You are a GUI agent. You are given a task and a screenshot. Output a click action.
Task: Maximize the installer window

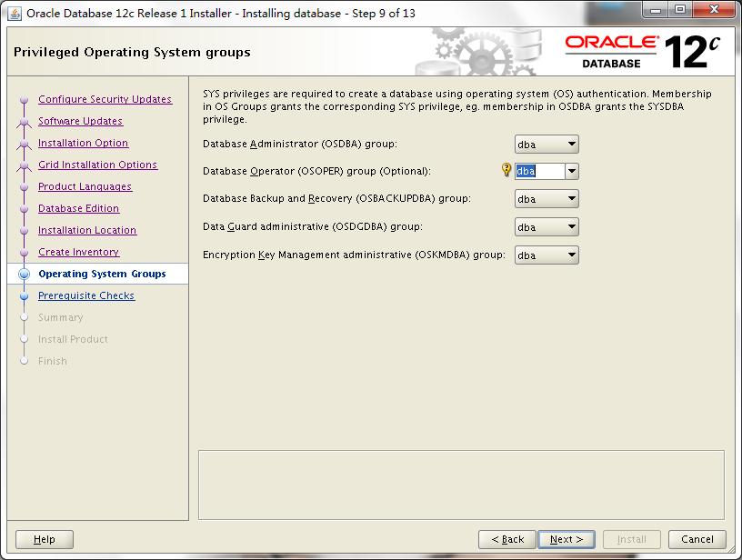(x=680, y=10)
